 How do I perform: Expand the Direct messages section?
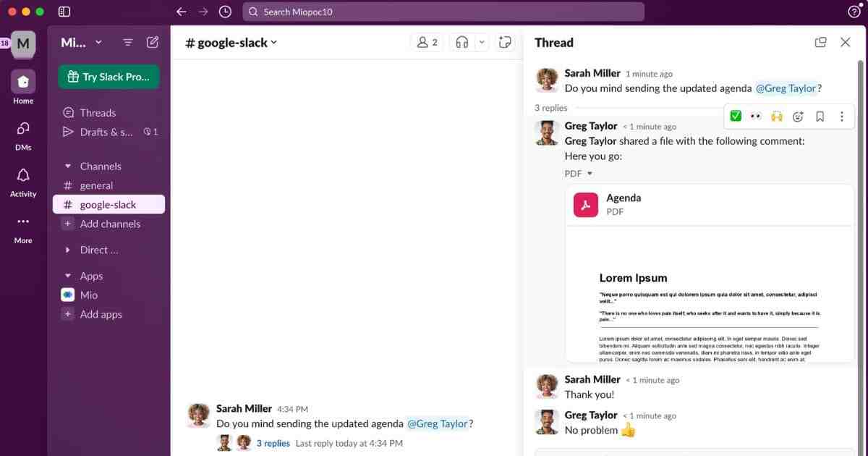(x=68, y=250)
